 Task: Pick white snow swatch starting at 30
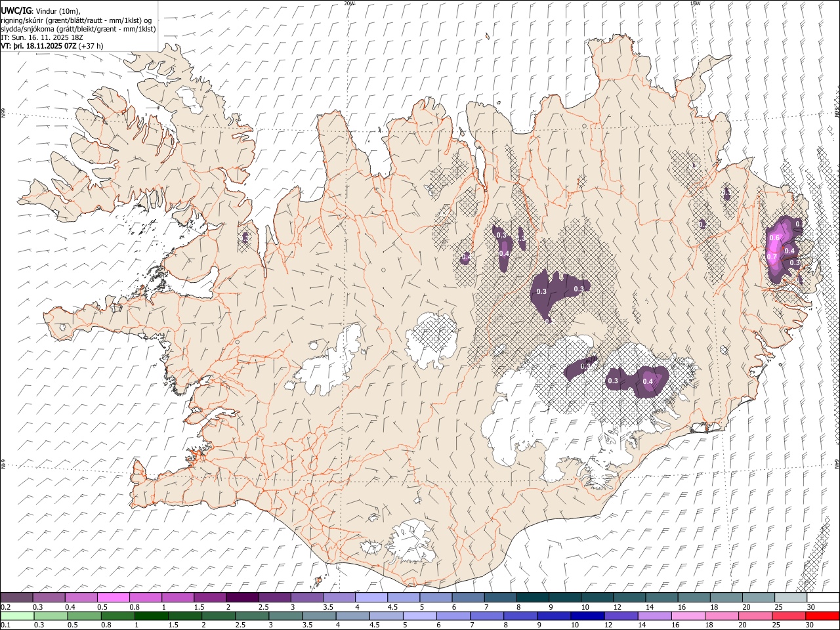pyautogui.click(x=823, y=598)
